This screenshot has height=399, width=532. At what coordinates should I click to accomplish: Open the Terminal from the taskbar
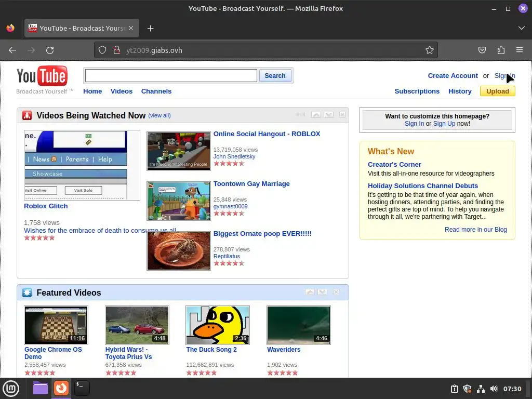82,388
